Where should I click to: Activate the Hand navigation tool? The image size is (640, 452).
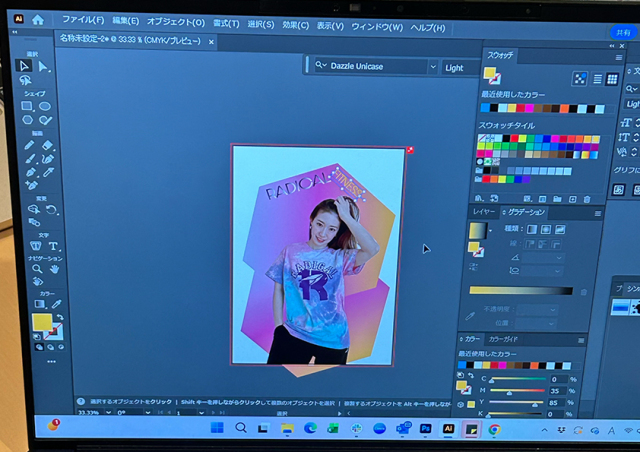point(53,269)
